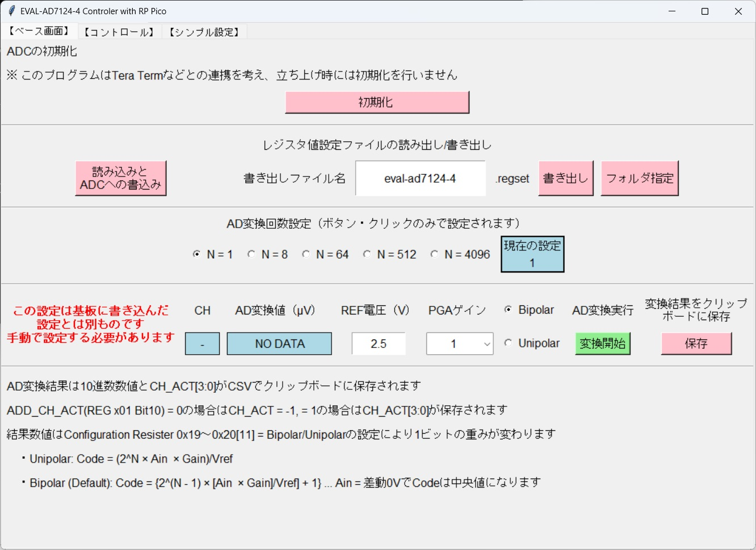The width and height of the screenshot is (756, 550).
Task: Click the feather app icon in title bar
Action: (x=11, y=11)
